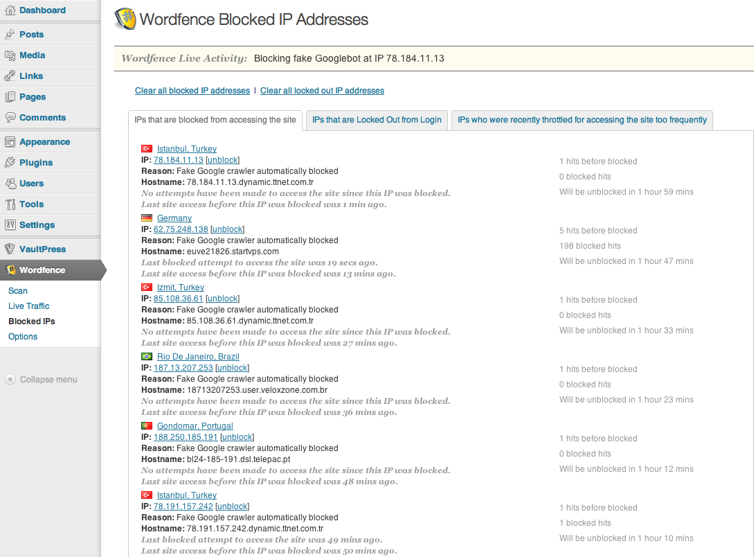756x557 pixels.
Task: Open Live Traffic submenu item
Action: (x=28, y=306)
